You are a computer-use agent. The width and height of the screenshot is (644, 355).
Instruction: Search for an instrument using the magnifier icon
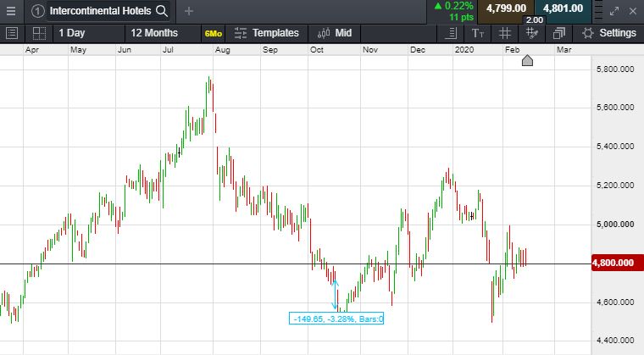[x=162, y=11]
